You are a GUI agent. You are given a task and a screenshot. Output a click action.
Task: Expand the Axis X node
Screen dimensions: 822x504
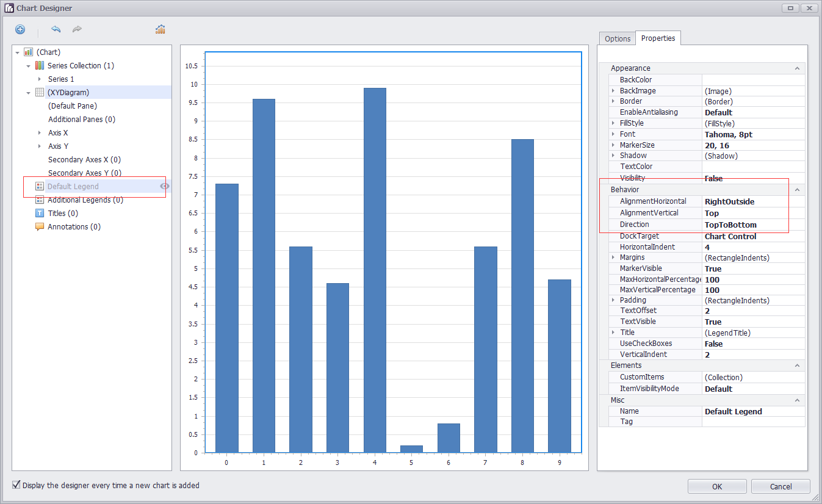pyautogui.click(x=40, y=133)
